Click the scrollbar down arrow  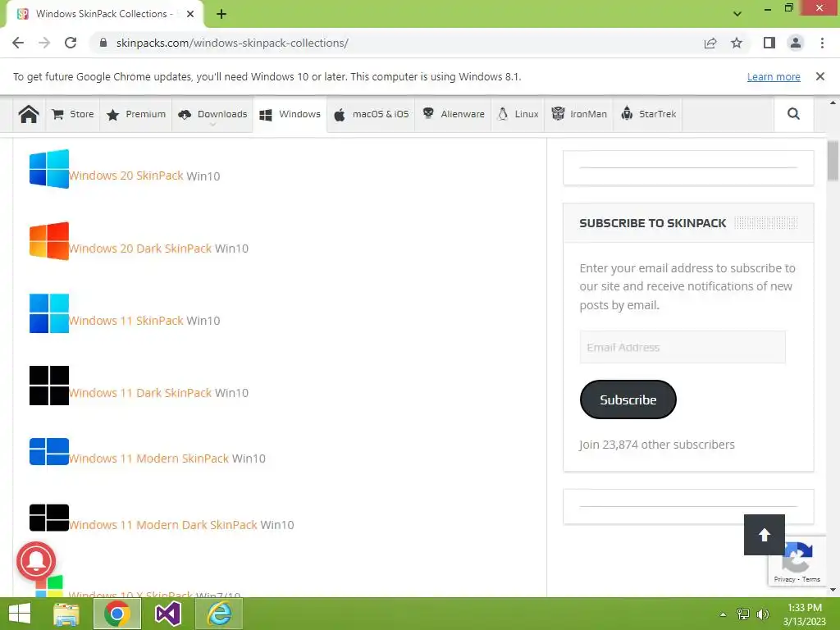click(x=833, y=591)
